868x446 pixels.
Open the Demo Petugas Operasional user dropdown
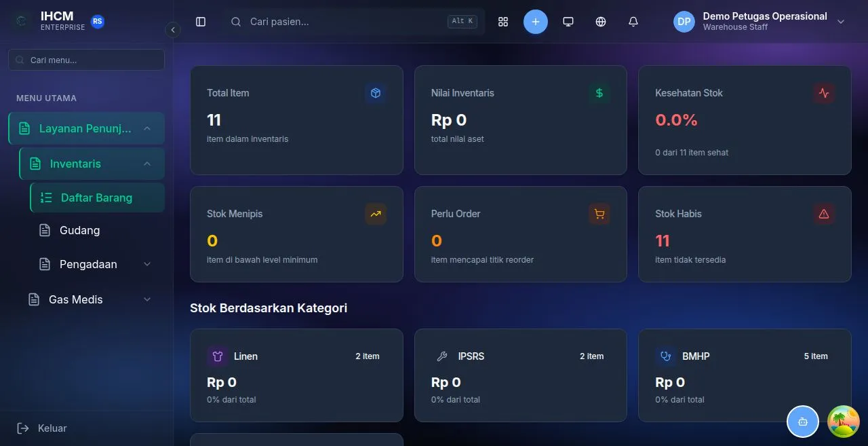point(759,22)
